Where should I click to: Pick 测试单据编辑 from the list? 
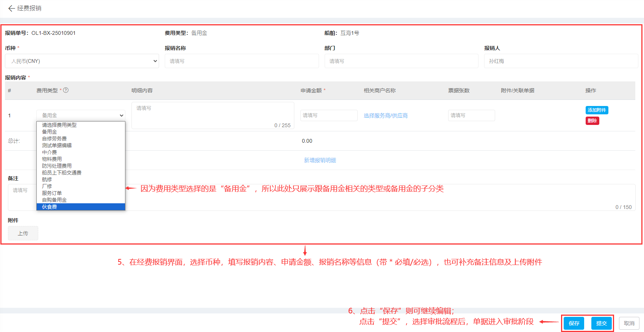pos(81,145)
